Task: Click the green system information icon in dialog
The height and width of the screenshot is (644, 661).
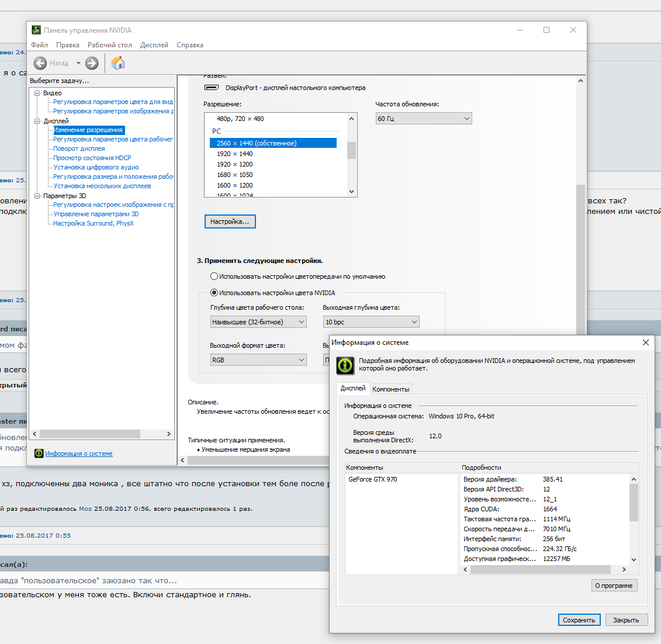Action: 345,365
